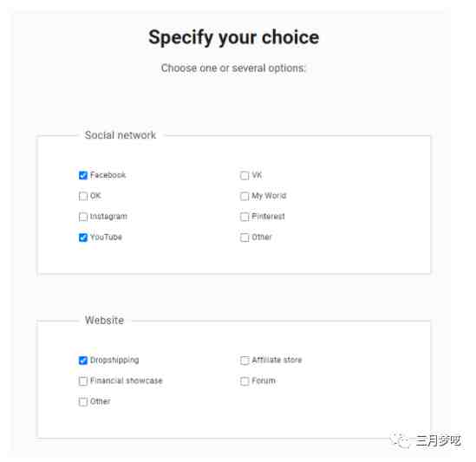Tick the Pinterest checkbox

[x=245, y=217]
